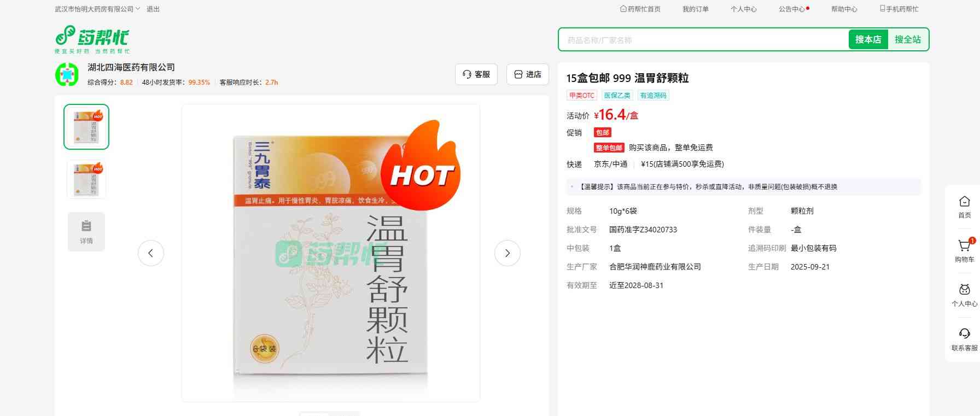Click the 搜本店 search button
This screenshot has height=416, width=980.
[x=868, y=39]
